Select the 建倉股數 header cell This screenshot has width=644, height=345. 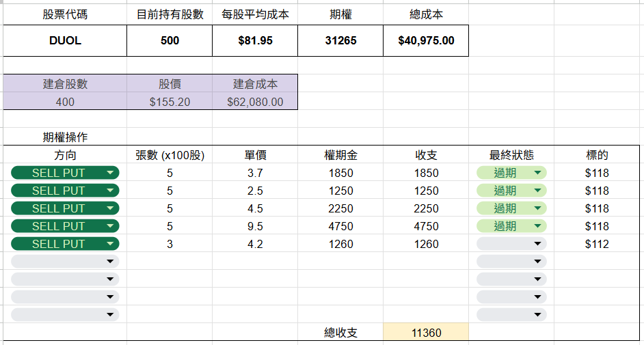tap(65, 83)
